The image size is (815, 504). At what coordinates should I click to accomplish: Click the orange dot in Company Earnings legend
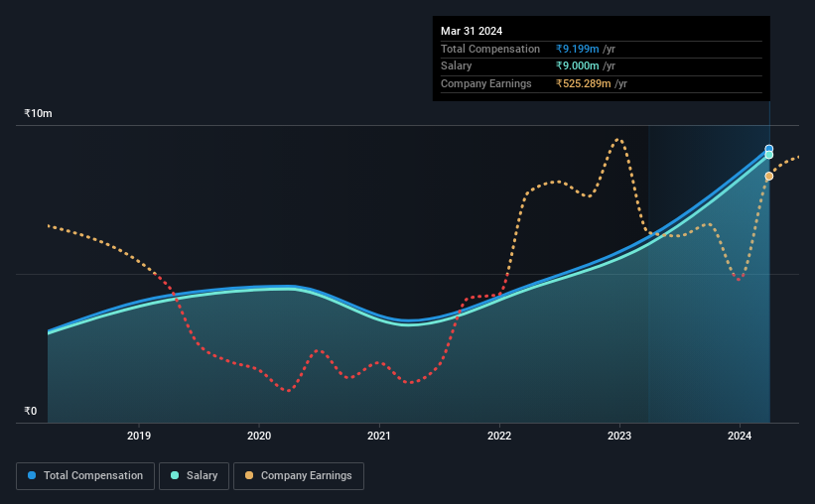click(249, 475)
